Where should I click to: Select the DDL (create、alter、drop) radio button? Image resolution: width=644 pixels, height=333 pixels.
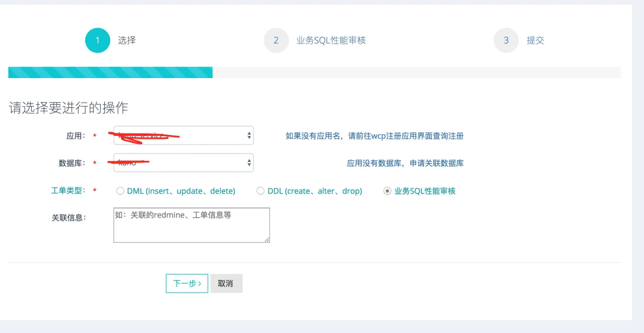coord(260,191)
